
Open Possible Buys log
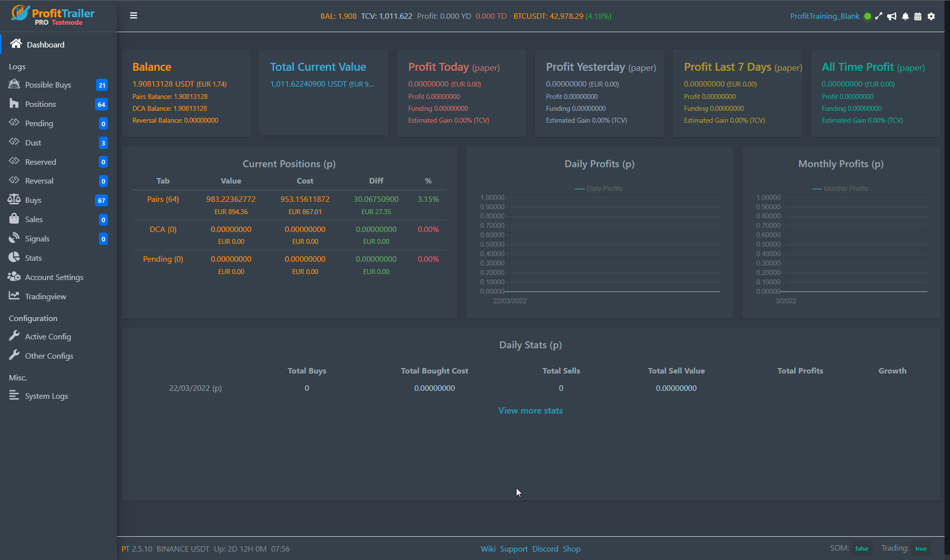click(48, 85)
